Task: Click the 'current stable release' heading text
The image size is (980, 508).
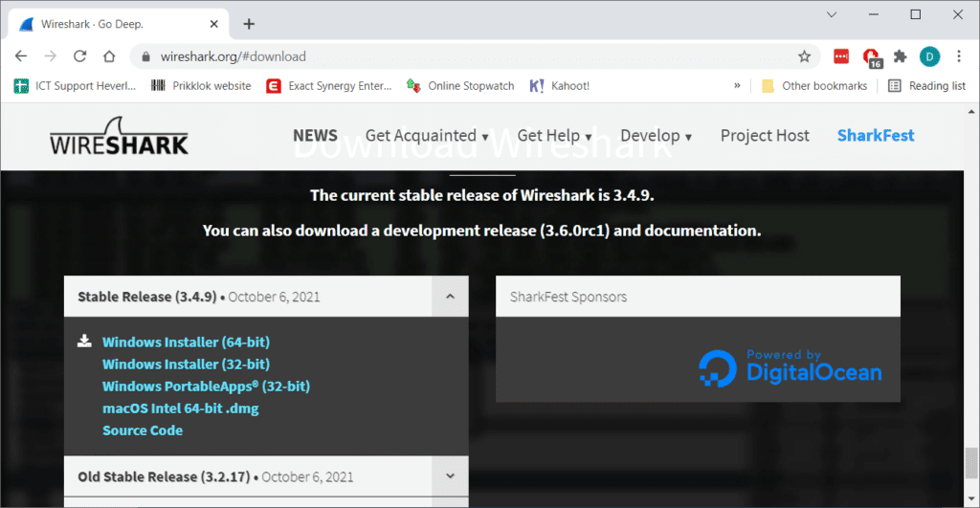Action: click(x=482, y=195)
